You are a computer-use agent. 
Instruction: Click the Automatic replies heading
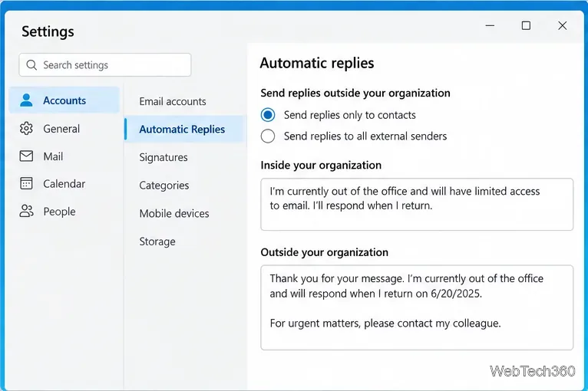pyautogui.click(x=317, y=63)
